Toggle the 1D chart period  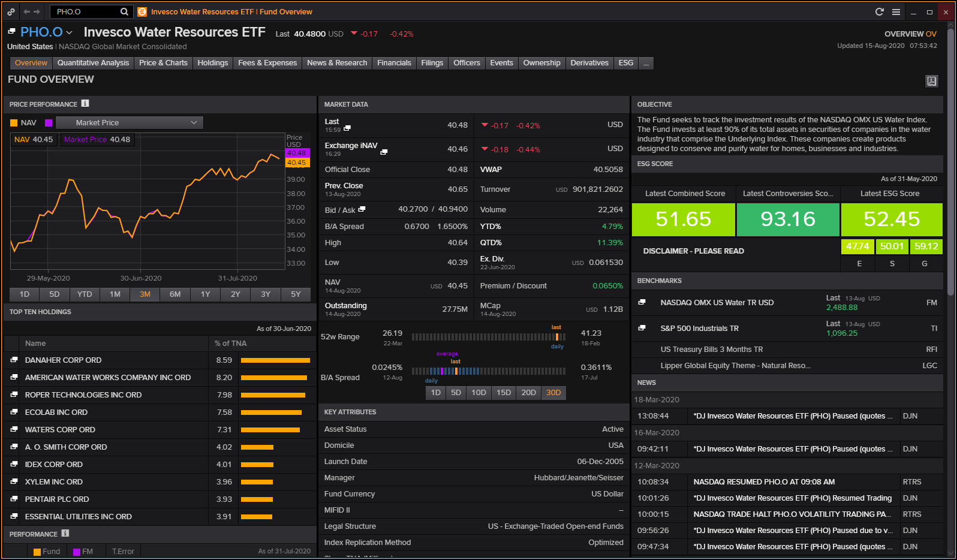25,294
